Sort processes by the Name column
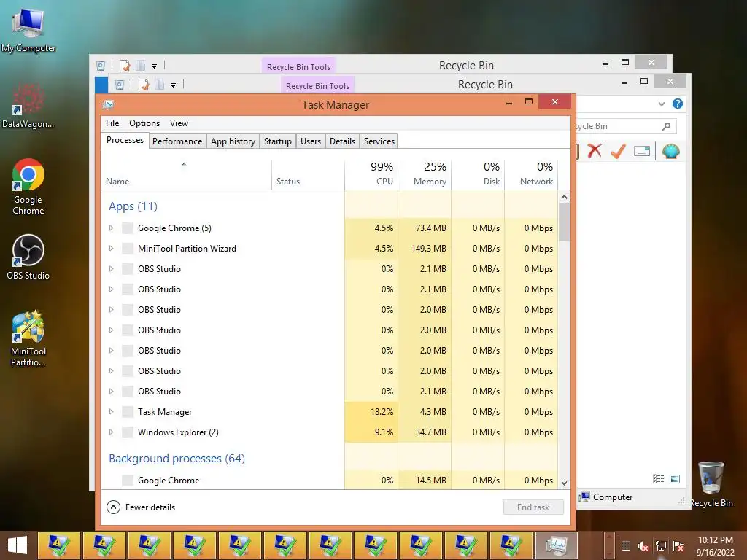This screenshot has width=747, height=560. [186, 175]
